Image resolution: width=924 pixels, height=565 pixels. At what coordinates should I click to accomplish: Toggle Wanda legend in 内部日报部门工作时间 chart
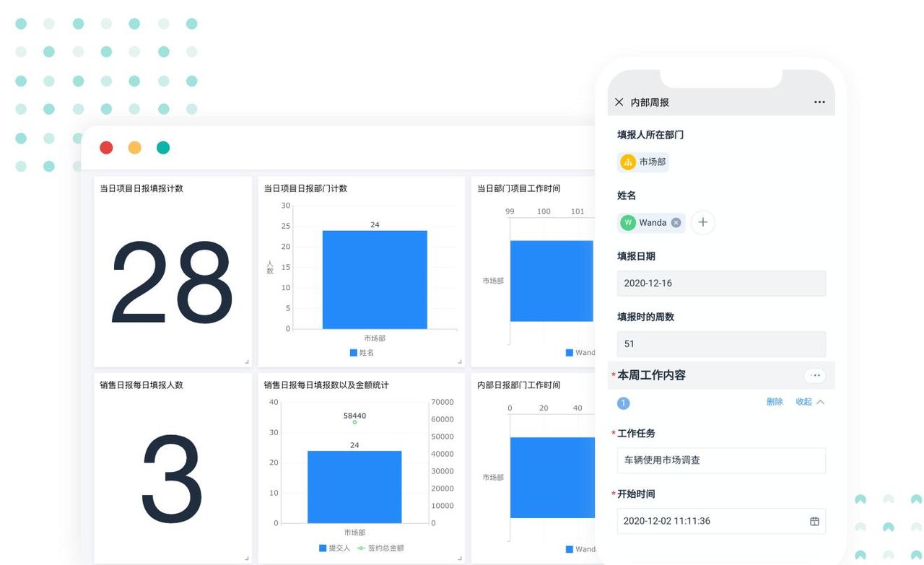(580, 549)
